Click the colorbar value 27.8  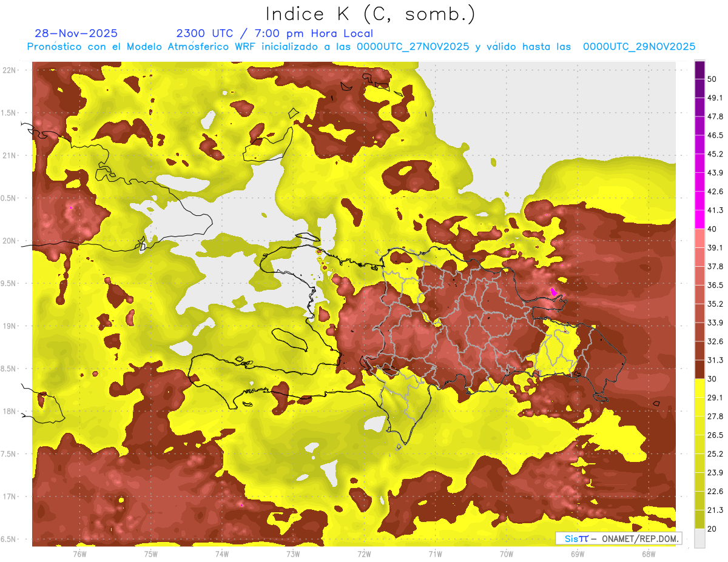[715, 417]
